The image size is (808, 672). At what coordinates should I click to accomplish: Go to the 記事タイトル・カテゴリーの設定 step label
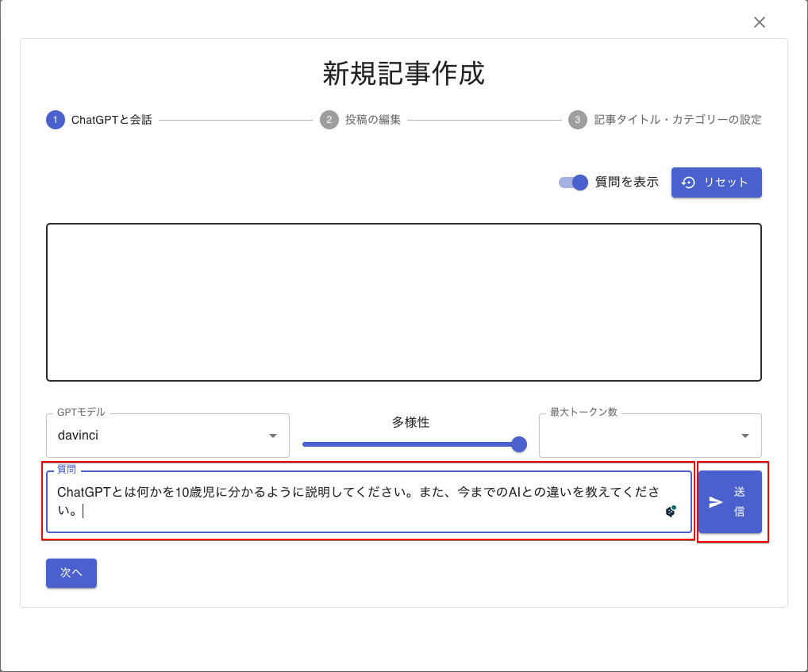(678, 120)
